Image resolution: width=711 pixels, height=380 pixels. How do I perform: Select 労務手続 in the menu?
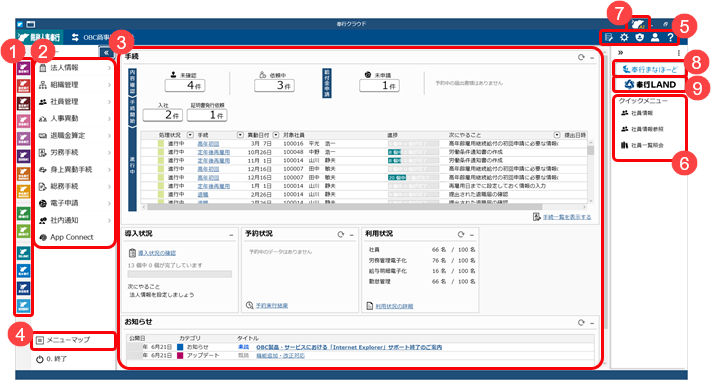tap(75, 153)
